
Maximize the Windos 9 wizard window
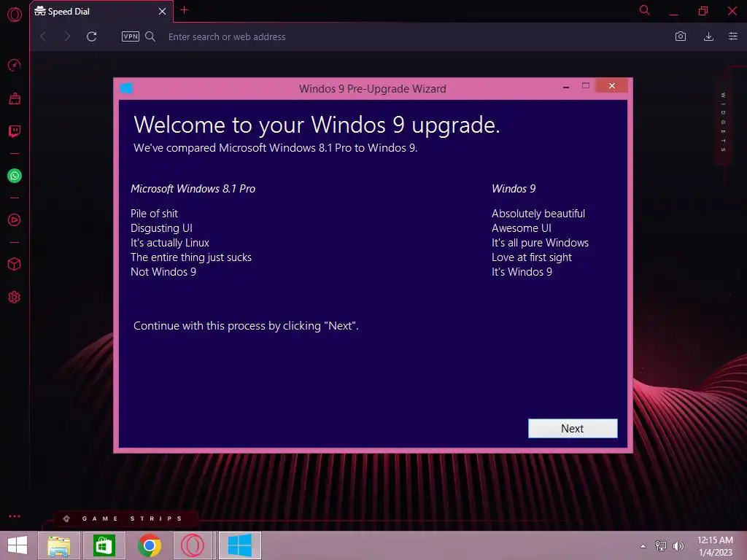click(586, 86)
